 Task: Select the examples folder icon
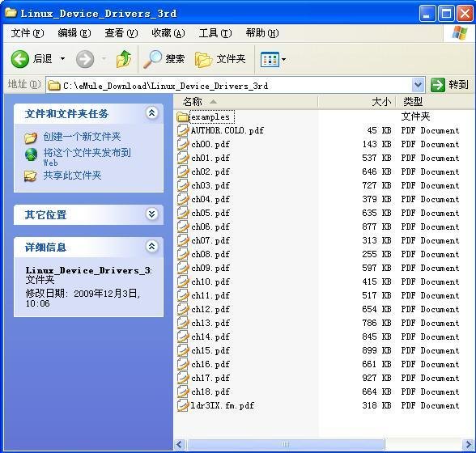(x=183, y=116)
